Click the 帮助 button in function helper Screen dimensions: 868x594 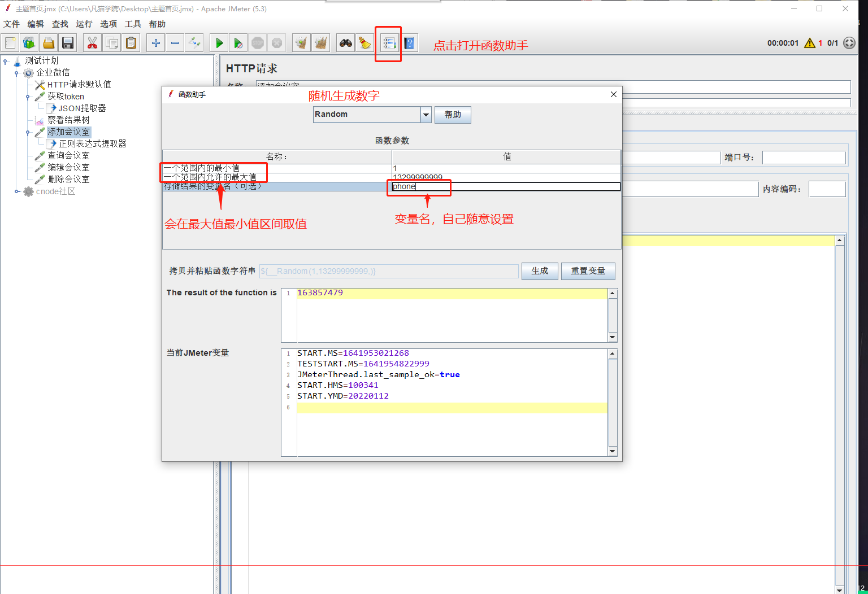[x=453, y=115]
